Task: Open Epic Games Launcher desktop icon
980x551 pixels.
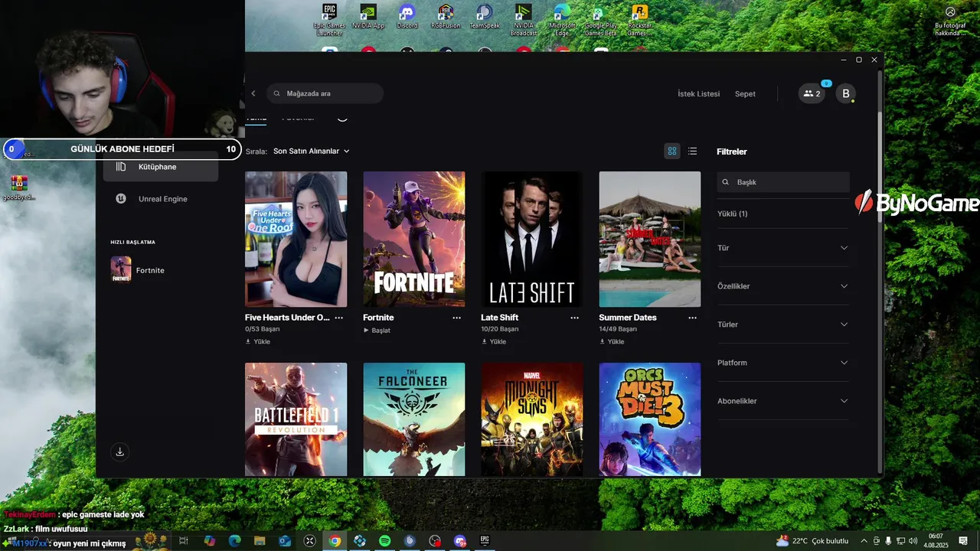Action: coord(329,20)
